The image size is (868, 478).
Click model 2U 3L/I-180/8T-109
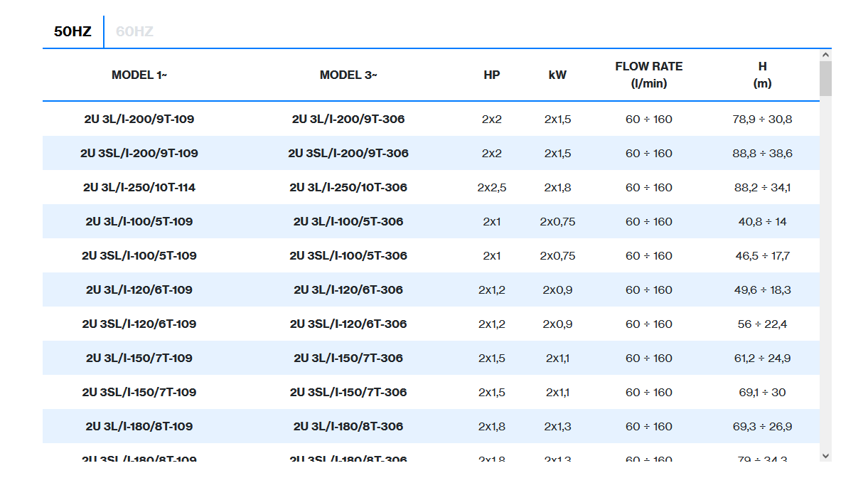[139, 426]
